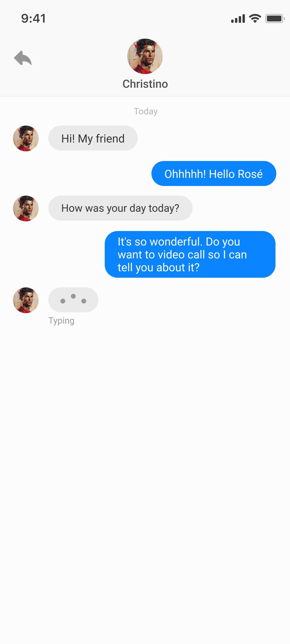
Task: Select the "Ohhhhh! Hello Rosé" message bubble
Action: click(214, 174)
